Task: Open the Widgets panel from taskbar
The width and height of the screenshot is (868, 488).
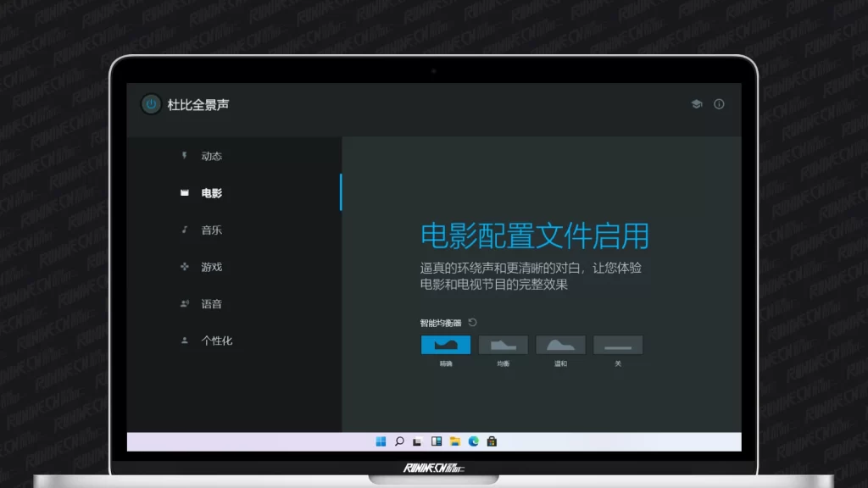Action: click(x=437, y=441)
